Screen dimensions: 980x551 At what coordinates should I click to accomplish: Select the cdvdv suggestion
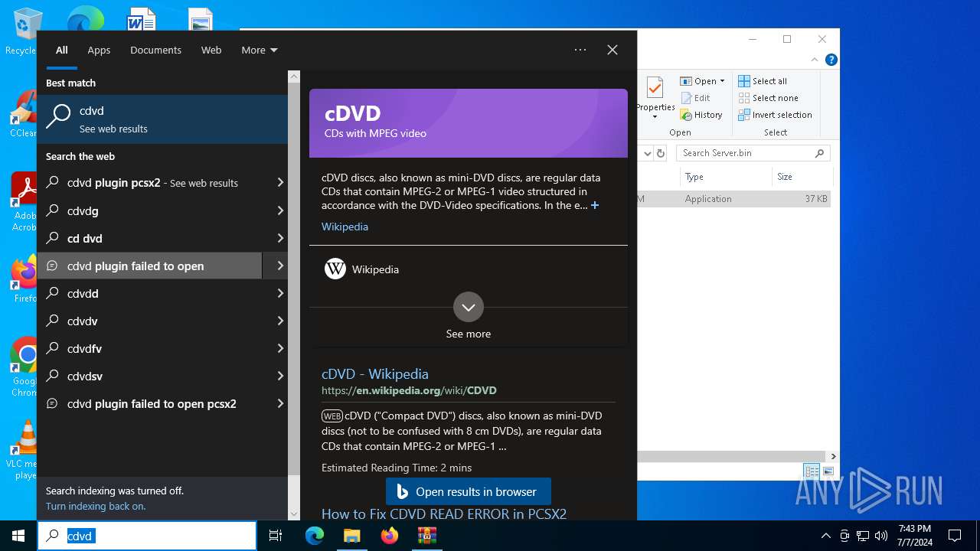150,321
